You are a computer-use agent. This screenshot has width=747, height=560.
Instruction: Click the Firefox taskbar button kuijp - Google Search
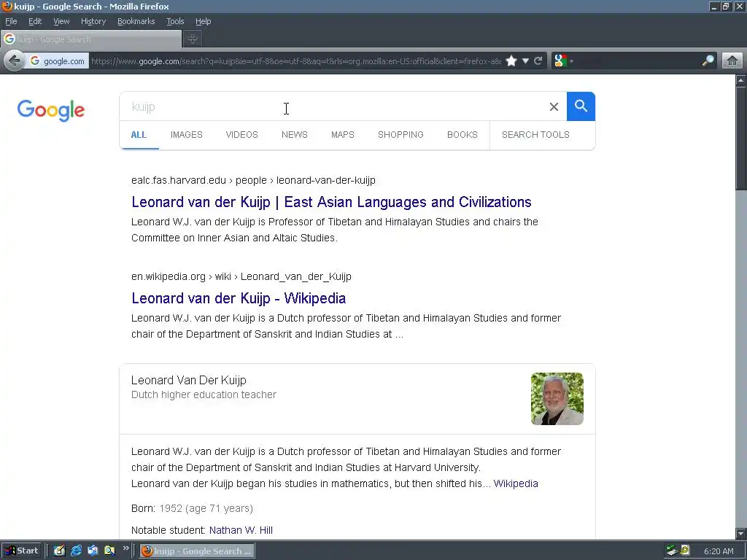tap(197, 551)
